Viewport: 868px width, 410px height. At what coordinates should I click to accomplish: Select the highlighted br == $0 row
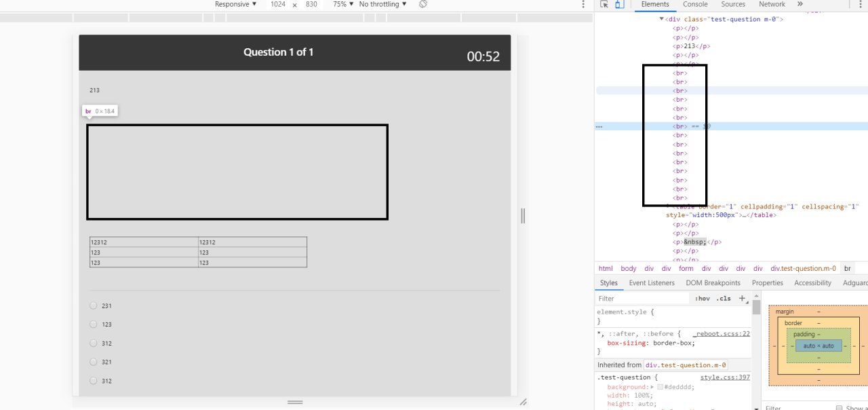pos(732,126)
